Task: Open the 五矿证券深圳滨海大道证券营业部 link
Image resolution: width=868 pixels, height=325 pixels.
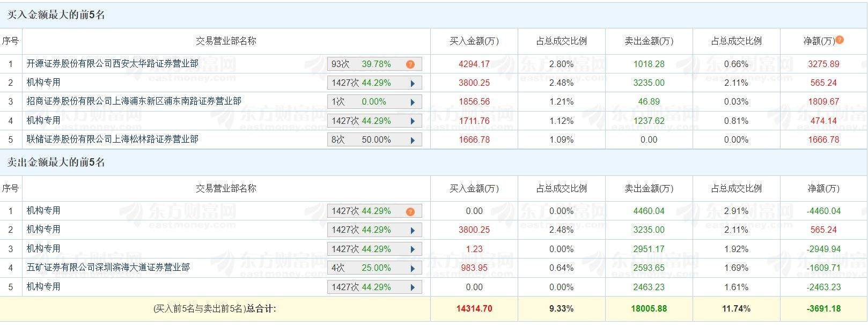Action: pos(108,267)
